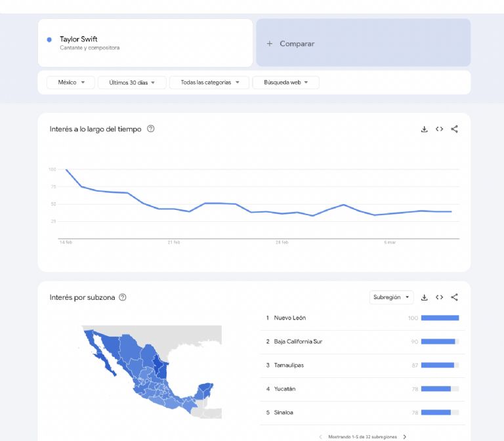Open embed code for subregion interest
Viewport: 504px width, 441px height.
tap(440, 297)
